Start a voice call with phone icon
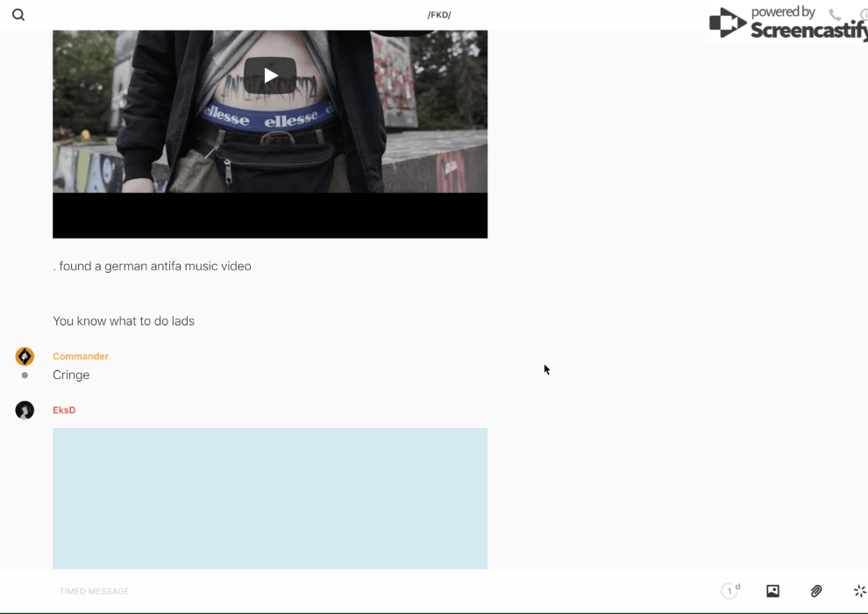 point(835,15)
